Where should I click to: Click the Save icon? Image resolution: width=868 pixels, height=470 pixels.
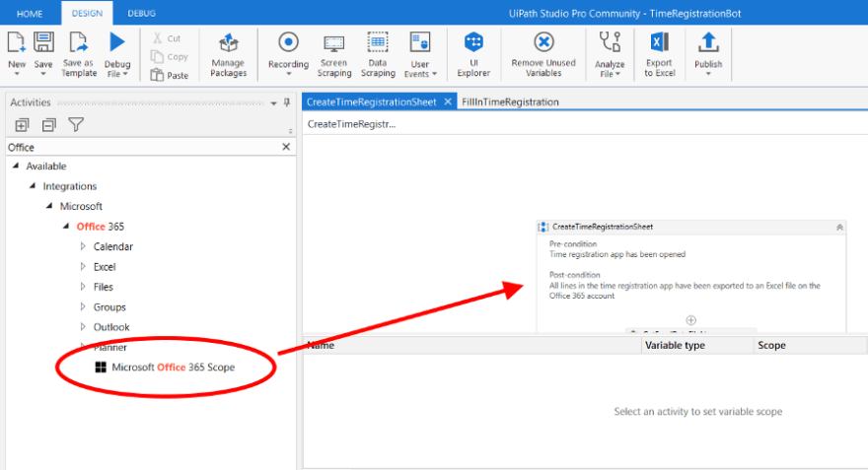tap(43, 42)
